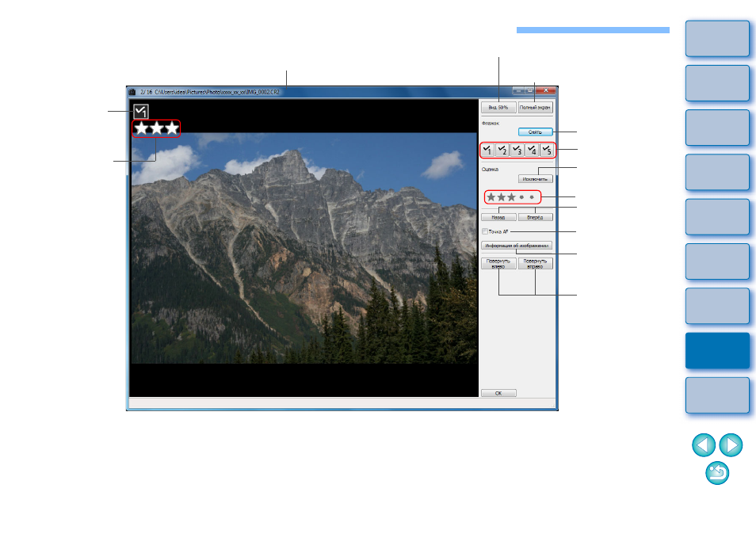Go to previous page with left arrow
Image resolution: width=756 pixels, height=534 pixels.
[x=704, y=444]
